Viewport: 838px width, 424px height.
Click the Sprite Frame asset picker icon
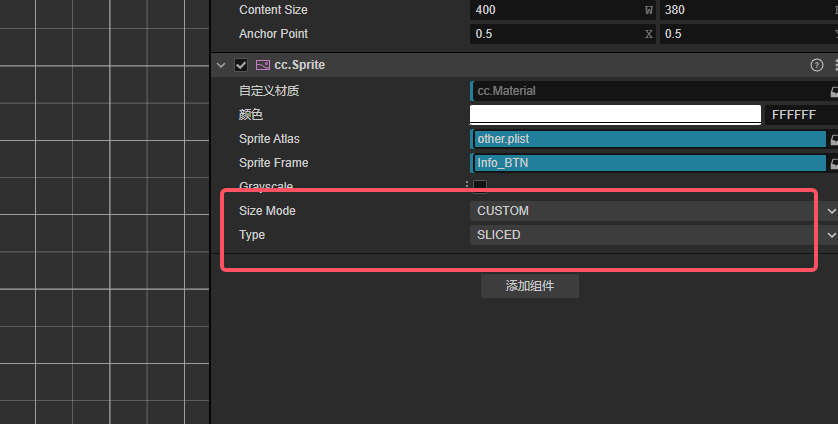pos(834,163)
